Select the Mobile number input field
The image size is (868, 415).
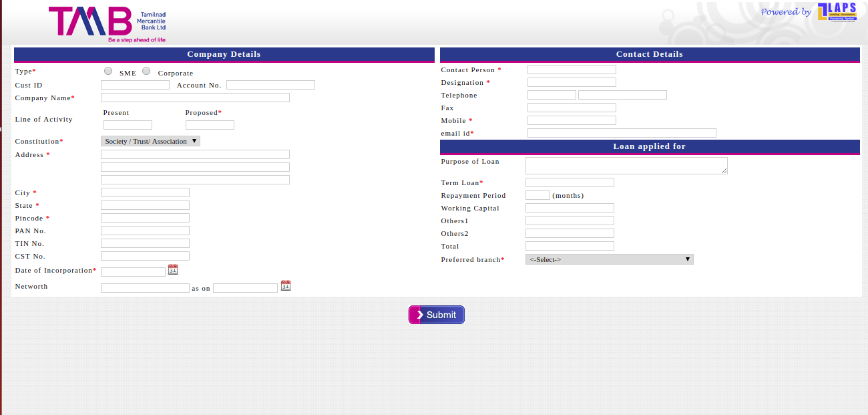(571, 120)
